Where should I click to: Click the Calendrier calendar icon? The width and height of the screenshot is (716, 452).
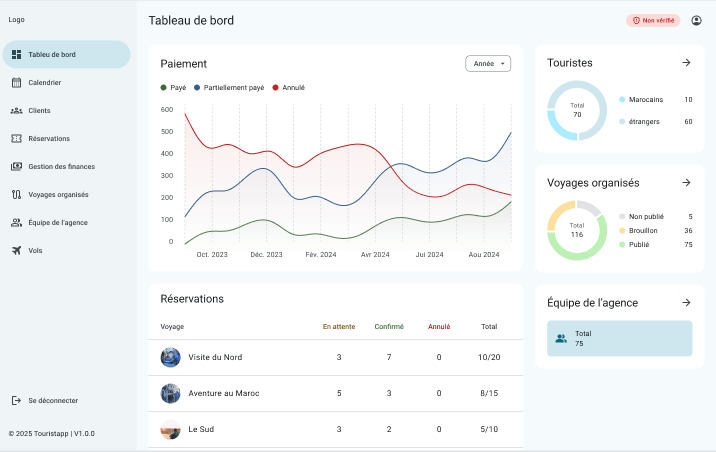(17, 83)
